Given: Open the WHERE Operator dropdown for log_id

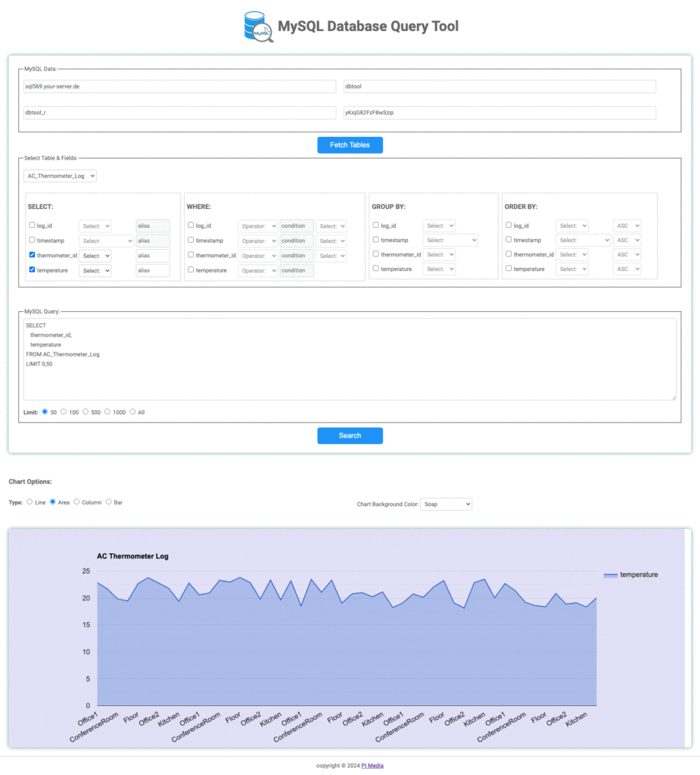Looking at the screenshot, I should [257, 226].
